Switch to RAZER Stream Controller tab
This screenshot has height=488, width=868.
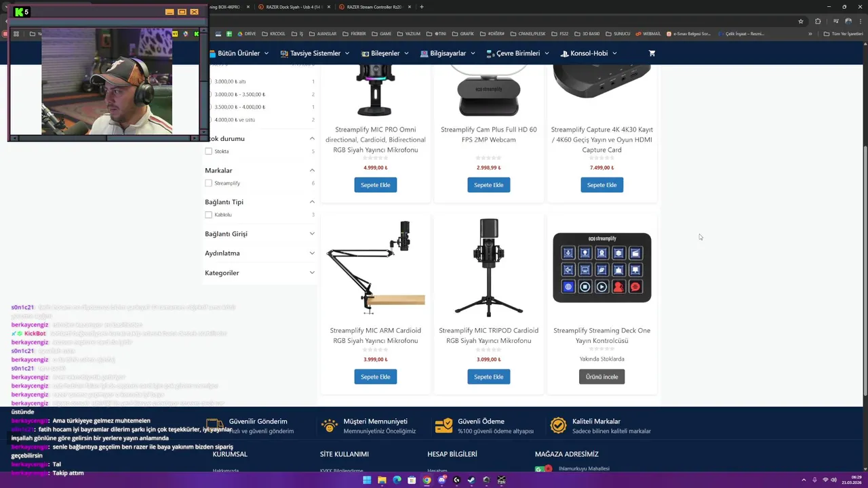pos(374,7)
